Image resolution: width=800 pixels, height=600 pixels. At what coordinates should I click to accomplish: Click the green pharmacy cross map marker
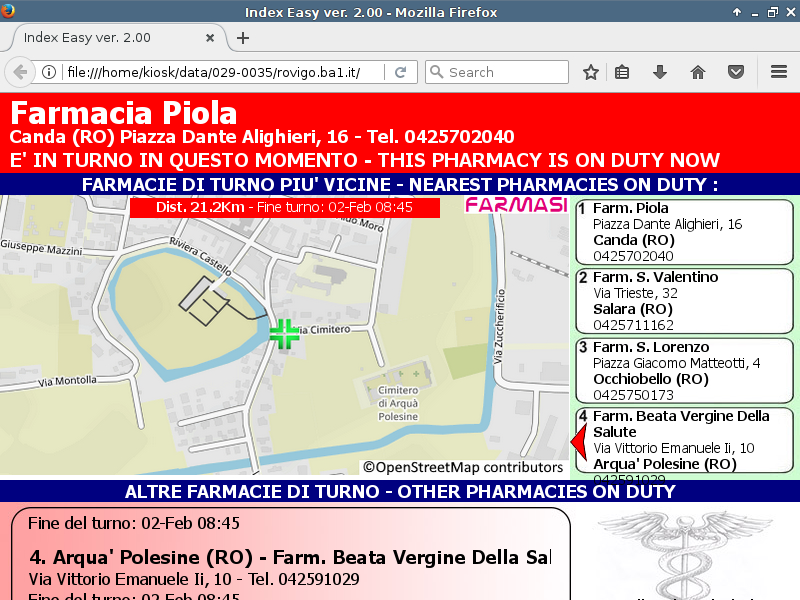coord(285,334)
